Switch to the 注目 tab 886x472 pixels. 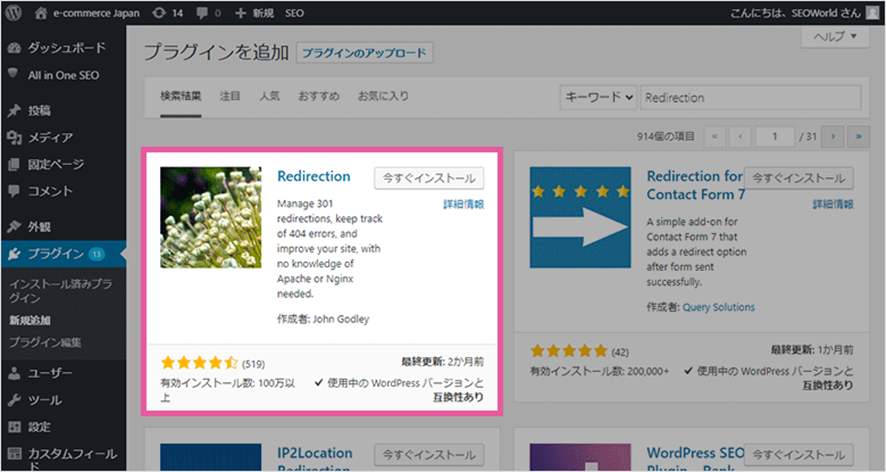[230, 96]
